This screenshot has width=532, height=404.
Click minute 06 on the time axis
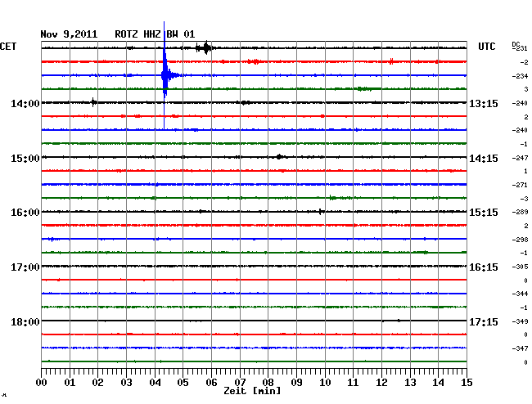coord(211,383)
